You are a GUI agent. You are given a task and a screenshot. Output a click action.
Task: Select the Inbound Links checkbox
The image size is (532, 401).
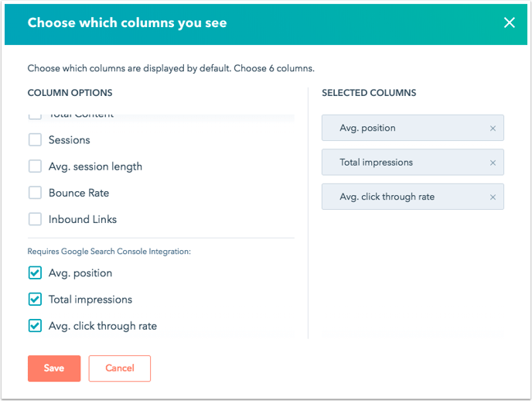(35, 219)
